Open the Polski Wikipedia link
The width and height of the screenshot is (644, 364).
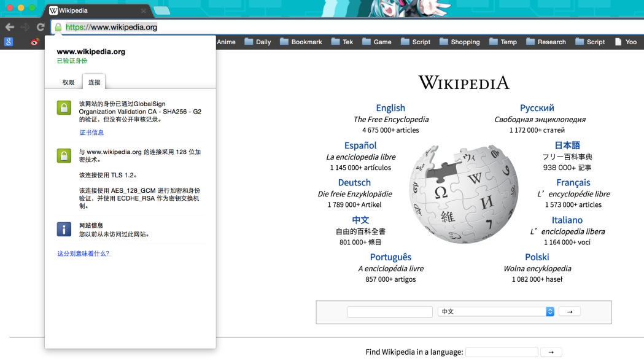(537, 257)
